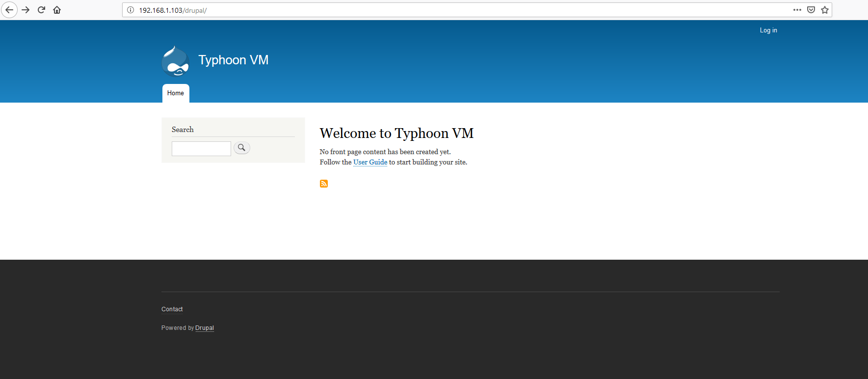Show site information for this connection
Image resolution: width=868 pixels, height=379 pixels.
pyautogui.click(x=131, y=10)
